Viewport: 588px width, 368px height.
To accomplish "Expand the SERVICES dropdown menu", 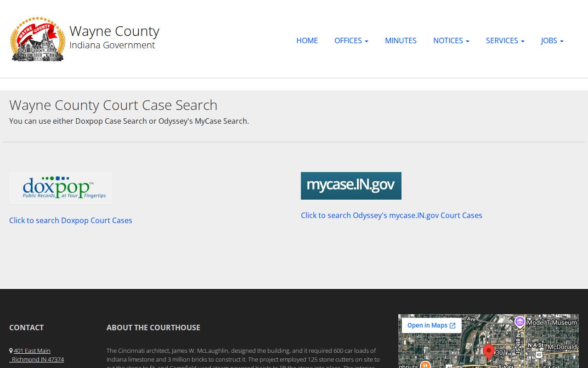I will coord(505,40).
